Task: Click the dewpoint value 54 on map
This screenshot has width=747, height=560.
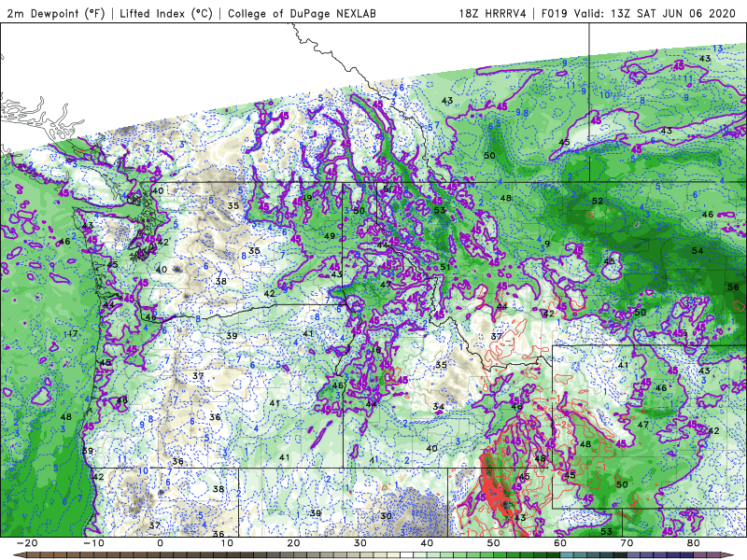Action: [698, 250]
